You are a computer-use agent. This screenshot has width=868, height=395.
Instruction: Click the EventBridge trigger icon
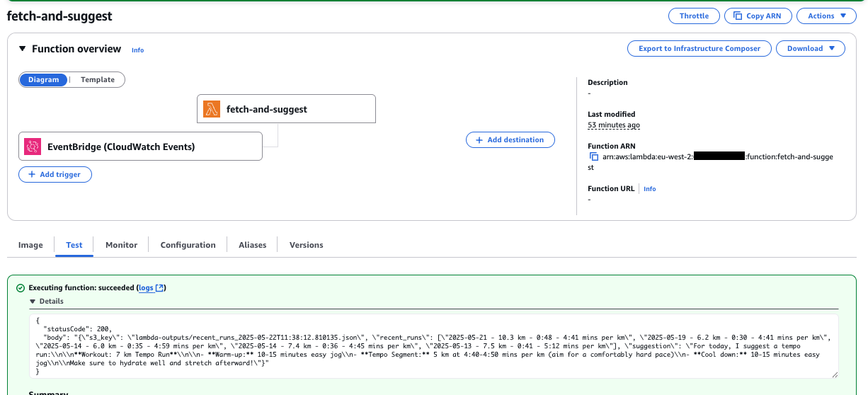coord(33,147)
